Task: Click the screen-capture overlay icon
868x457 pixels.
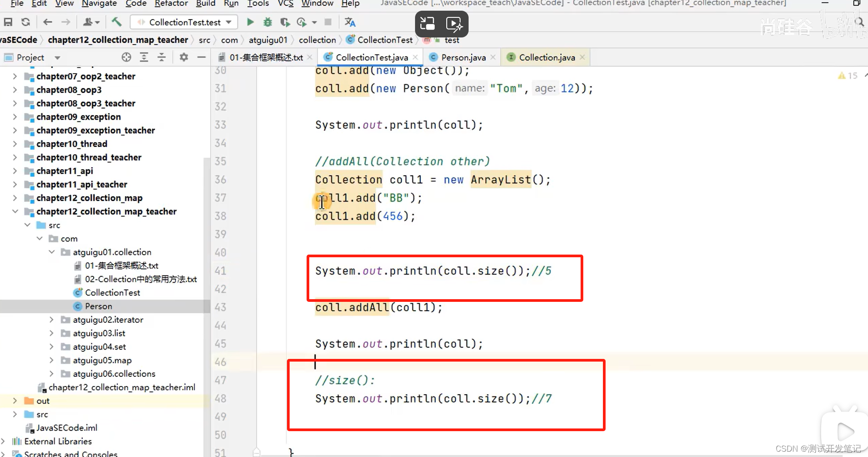Action: [428, 24]
